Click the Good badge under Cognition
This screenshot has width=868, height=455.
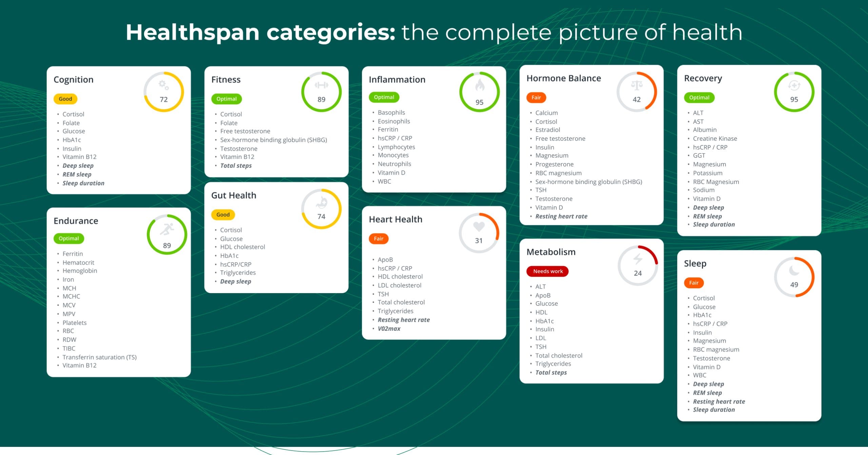tap(65, 99)
